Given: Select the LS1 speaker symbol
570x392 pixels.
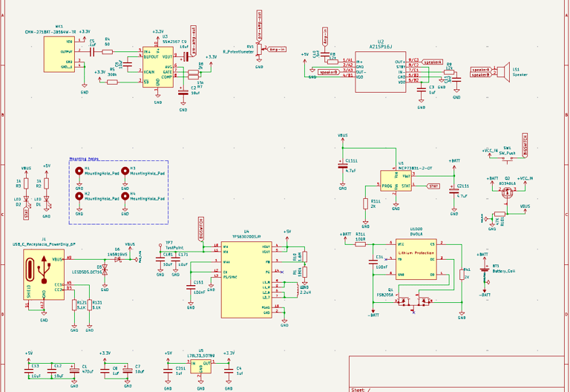Looking at the screenshot, I should coord(503,72).
